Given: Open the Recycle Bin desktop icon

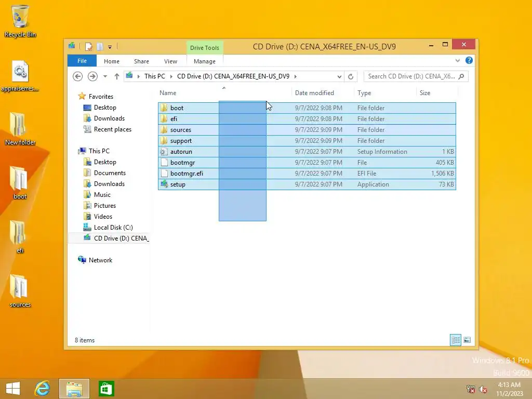Looking at the screenshot, I should pyautogui.click(x=20, y=21).
